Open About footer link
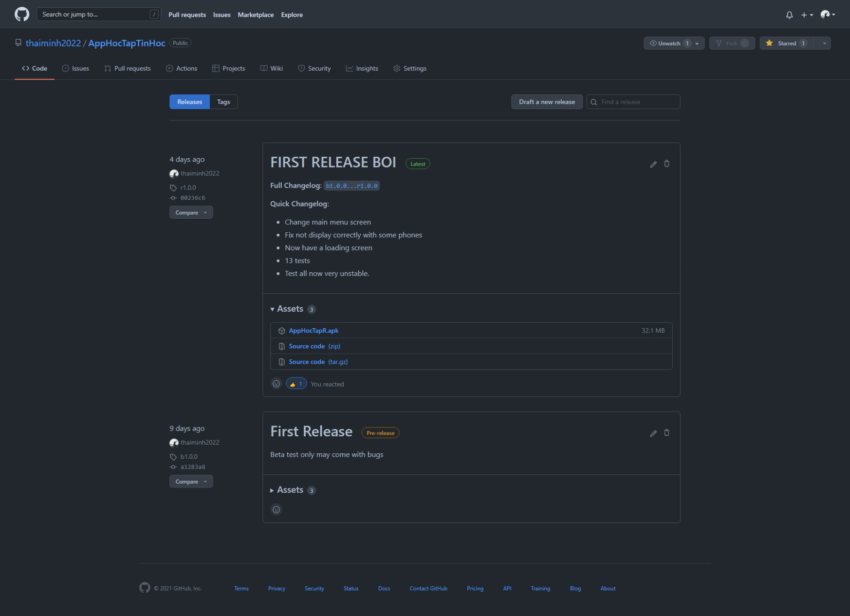 (608, 588)
